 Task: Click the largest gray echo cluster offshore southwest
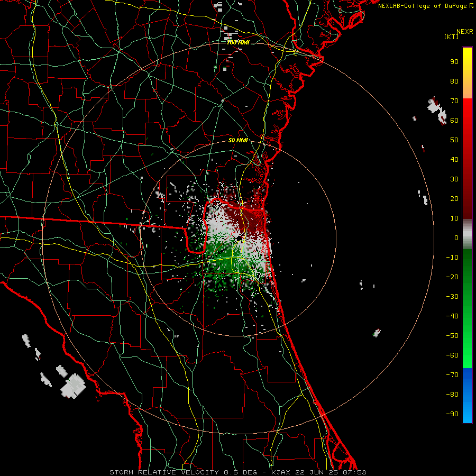tap(74, 386)
